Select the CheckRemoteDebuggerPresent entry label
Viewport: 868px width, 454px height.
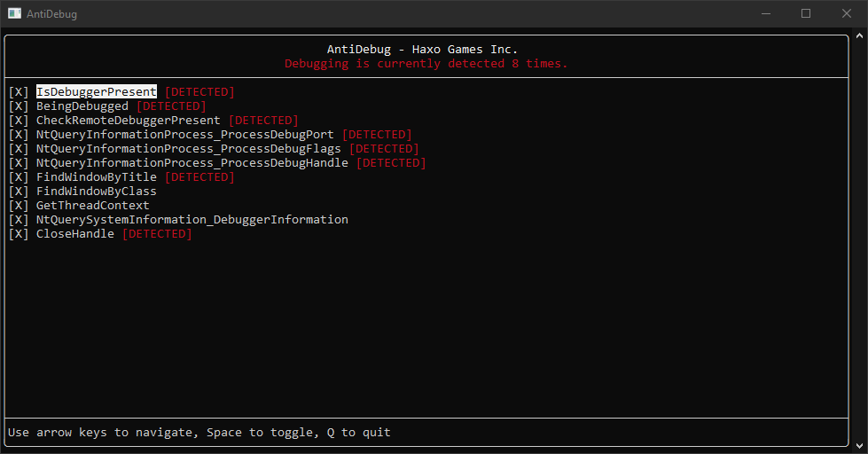129,120
